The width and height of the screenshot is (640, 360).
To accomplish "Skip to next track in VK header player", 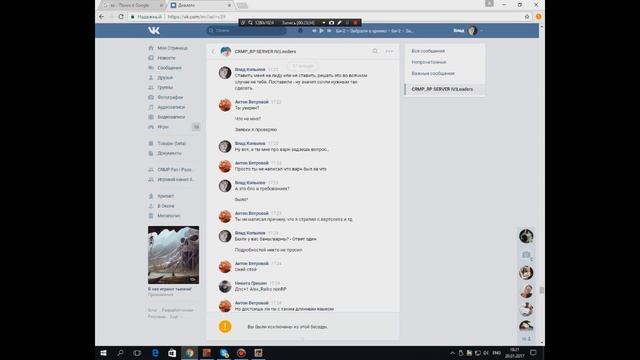I will 329,31.
